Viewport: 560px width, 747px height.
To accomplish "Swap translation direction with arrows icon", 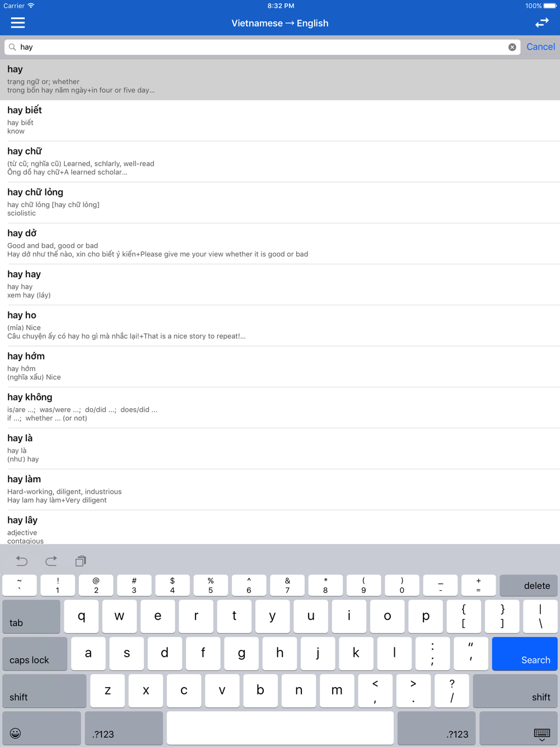I will (x=542, y=23).
